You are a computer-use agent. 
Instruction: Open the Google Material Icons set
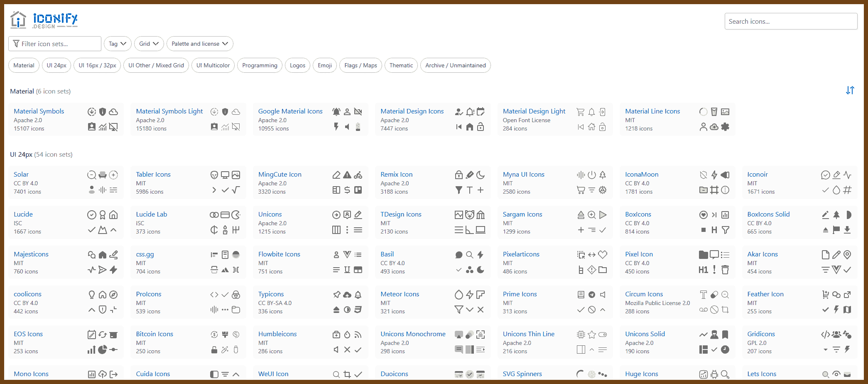point(290,111)
